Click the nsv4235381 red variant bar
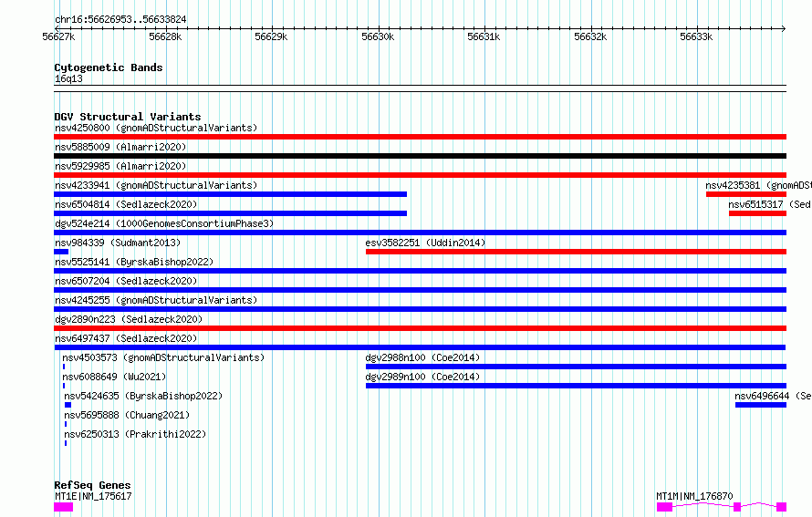This screenshot has height=517, width=812. point(746,194)
